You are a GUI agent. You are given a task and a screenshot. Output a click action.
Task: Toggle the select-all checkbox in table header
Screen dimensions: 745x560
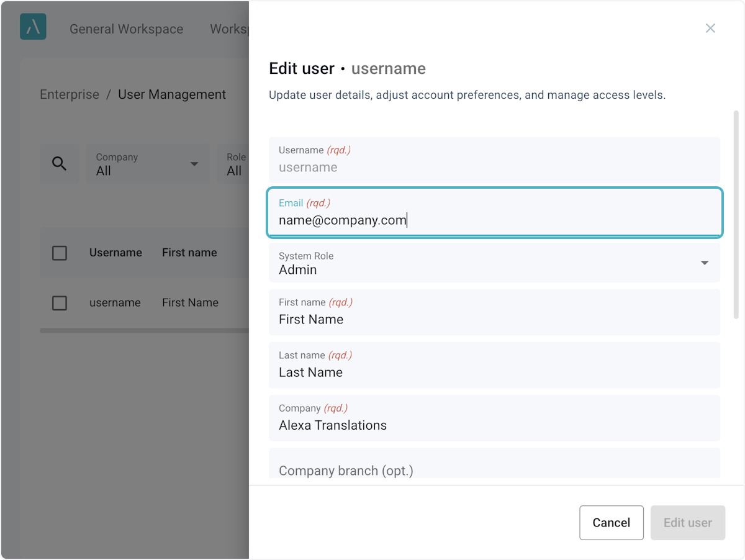(60, 253)
